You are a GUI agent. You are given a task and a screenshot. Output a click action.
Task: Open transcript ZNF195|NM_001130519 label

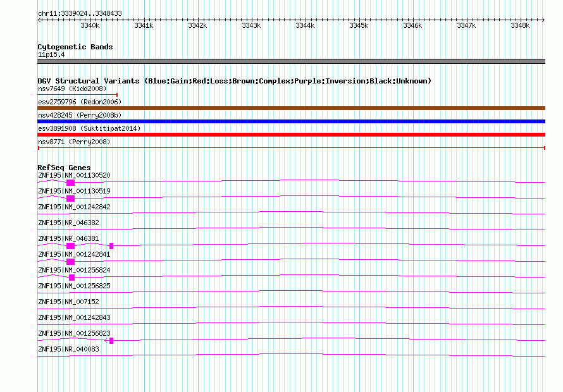tap(74, 192)
